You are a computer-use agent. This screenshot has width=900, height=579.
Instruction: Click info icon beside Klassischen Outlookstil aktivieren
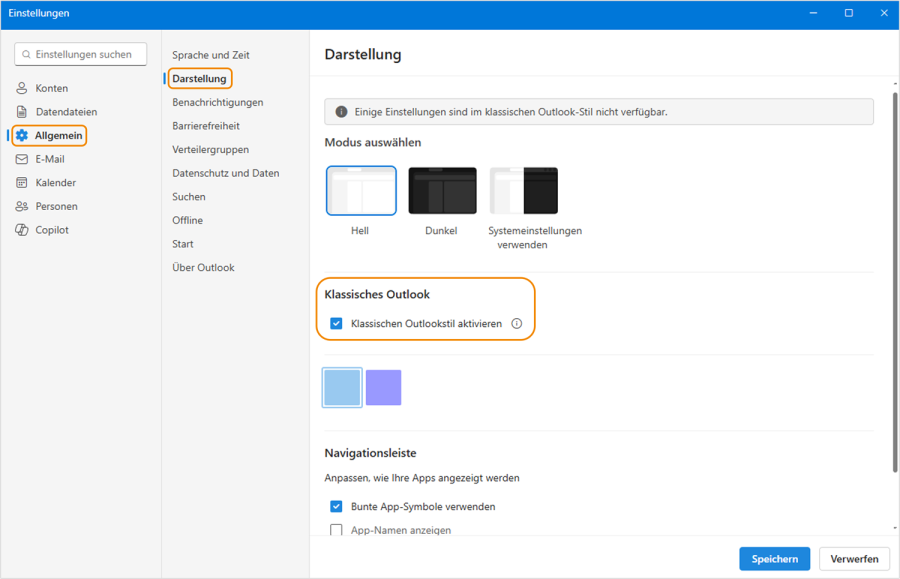(x=517, y=324)
